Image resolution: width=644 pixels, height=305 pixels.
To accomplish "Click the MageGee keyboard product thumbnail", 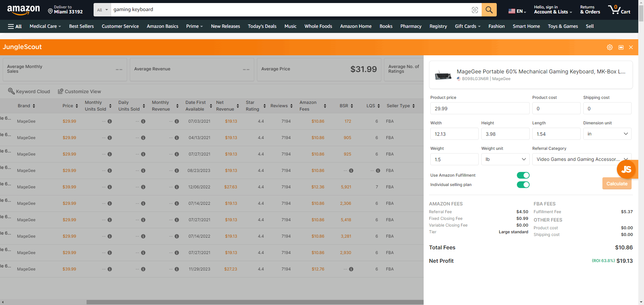I will tap(443, 75).
